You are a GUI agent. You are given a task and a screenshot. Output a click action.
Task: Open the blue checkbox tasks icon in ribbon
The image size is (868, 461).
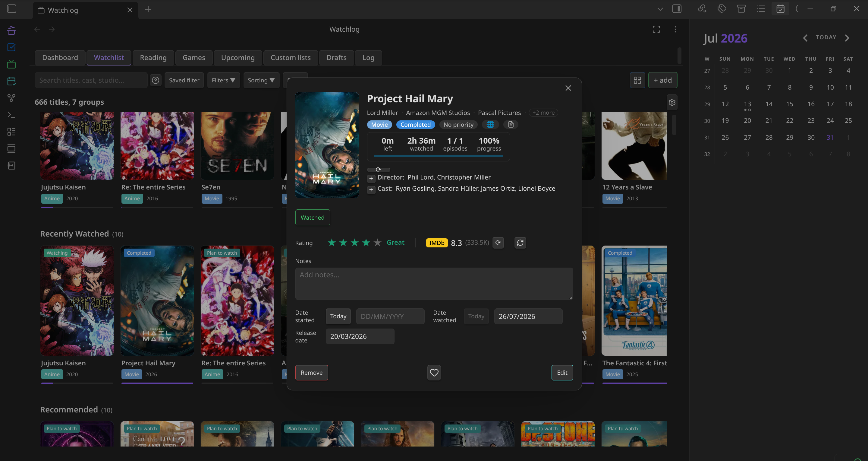pyautogui.click(x=11, y=47)
